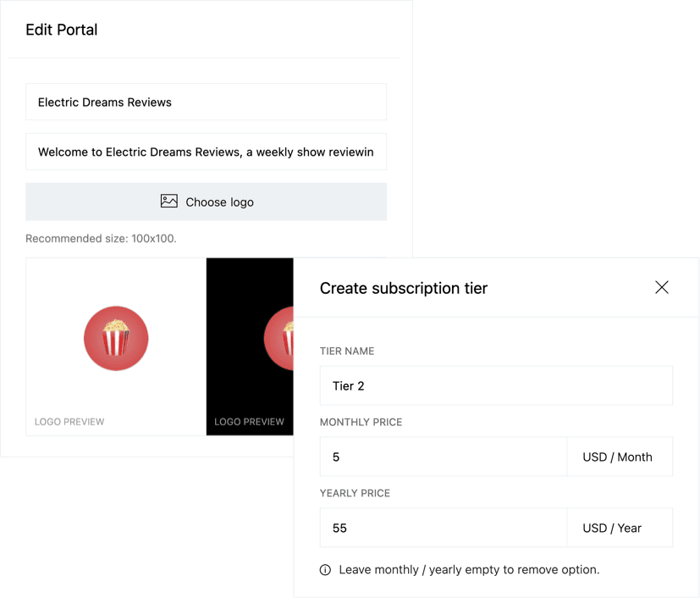The width and height of the screenshot is (700, 598).
Task: Dismiss the Create subscription tier modal
Action: (x=662, y=288)
